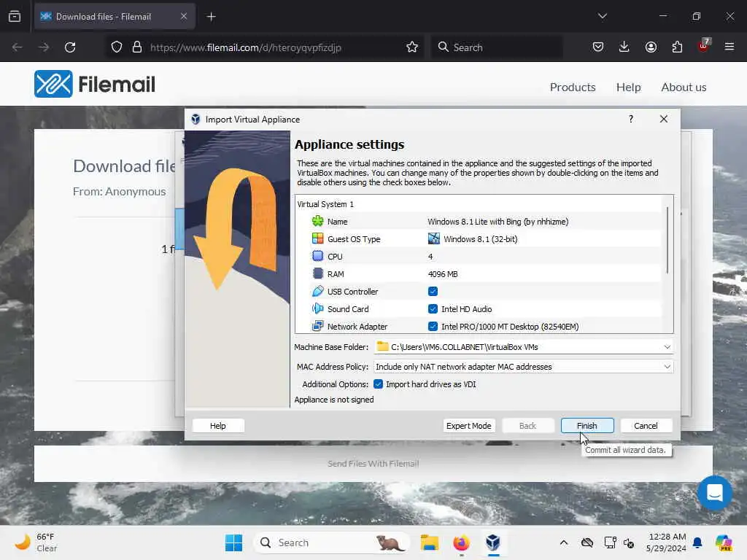Viewport: 747px width, 560px height.
Task: Open the Products menu on Filemail
Action: click(573, 87)
